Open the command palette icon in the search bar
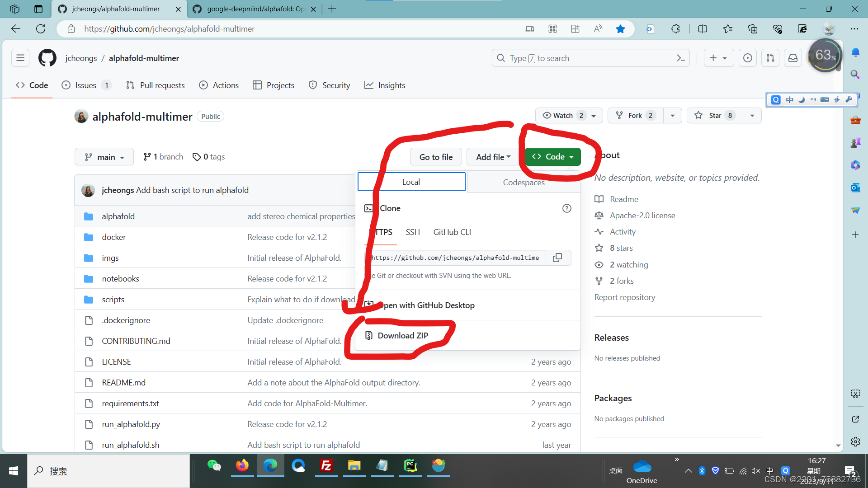 tap(680, 58)
